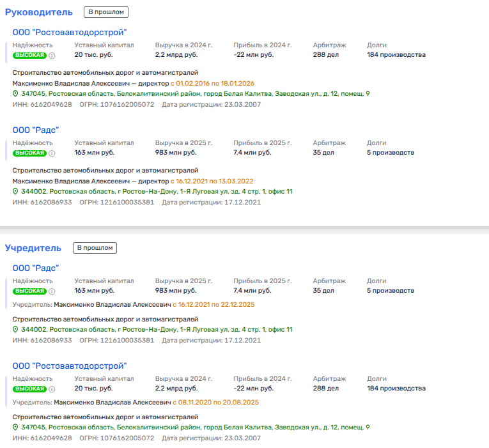Open ООО "Радс" link in Учредитель section
489x448 pixels.
(36, 268)
